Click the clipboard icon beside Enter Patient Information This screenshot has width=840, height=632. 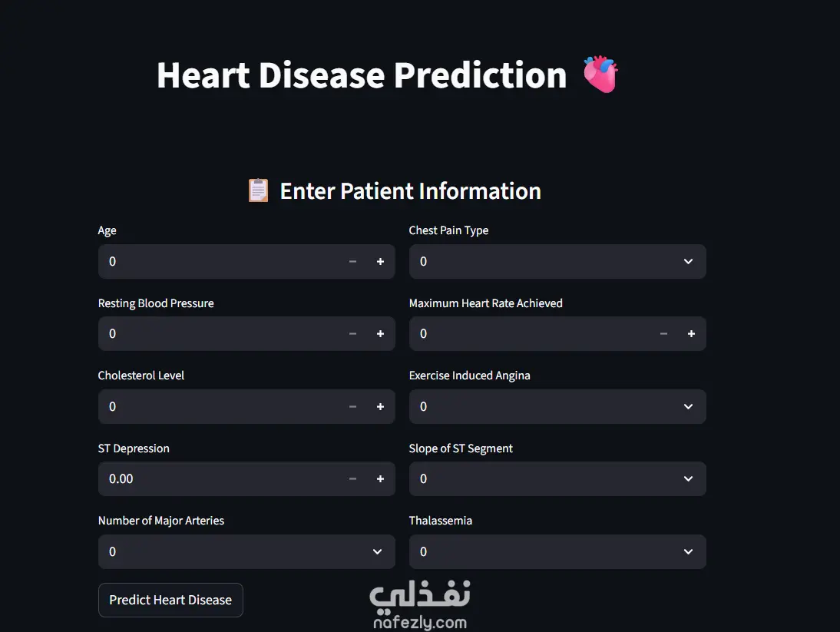(258, 190)
